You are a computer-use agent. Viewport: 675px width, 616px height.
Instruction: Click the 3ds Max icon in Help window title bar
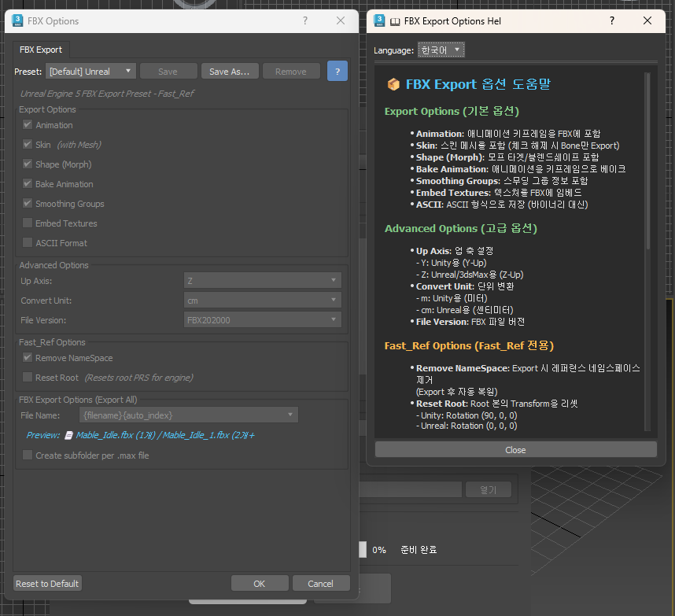point(380,21)
